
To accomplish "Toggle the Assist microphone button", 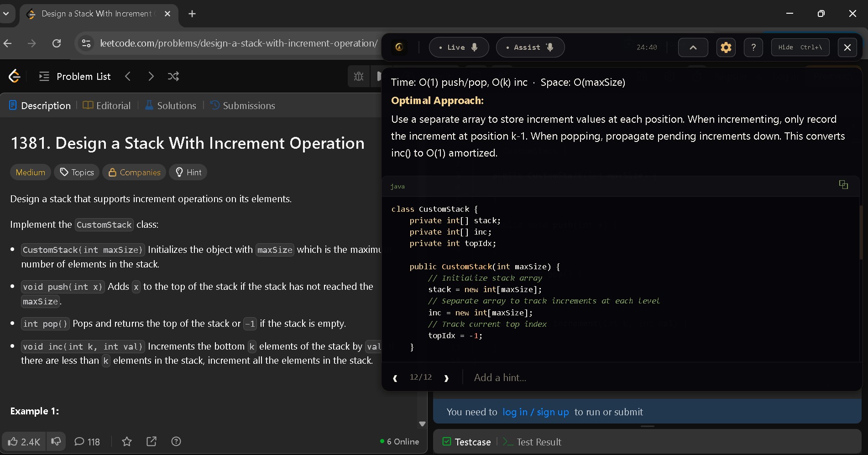I will 530,47.
